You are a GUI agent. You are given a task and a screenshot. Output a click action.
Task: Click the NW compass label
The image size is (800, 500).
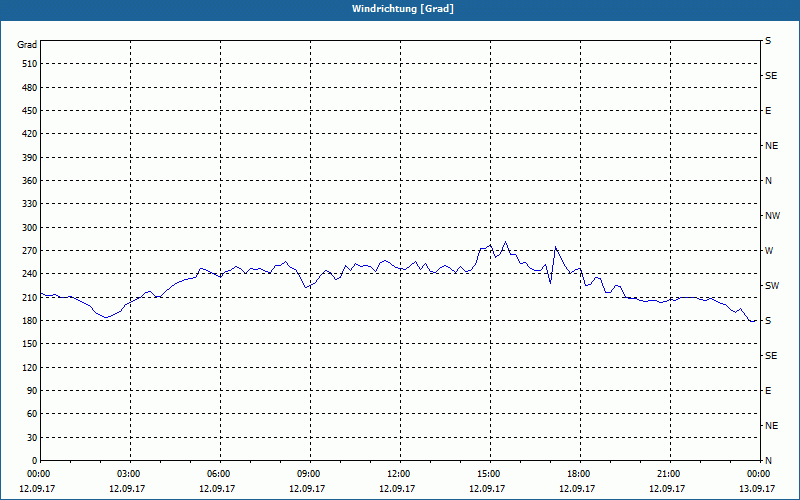772,216
